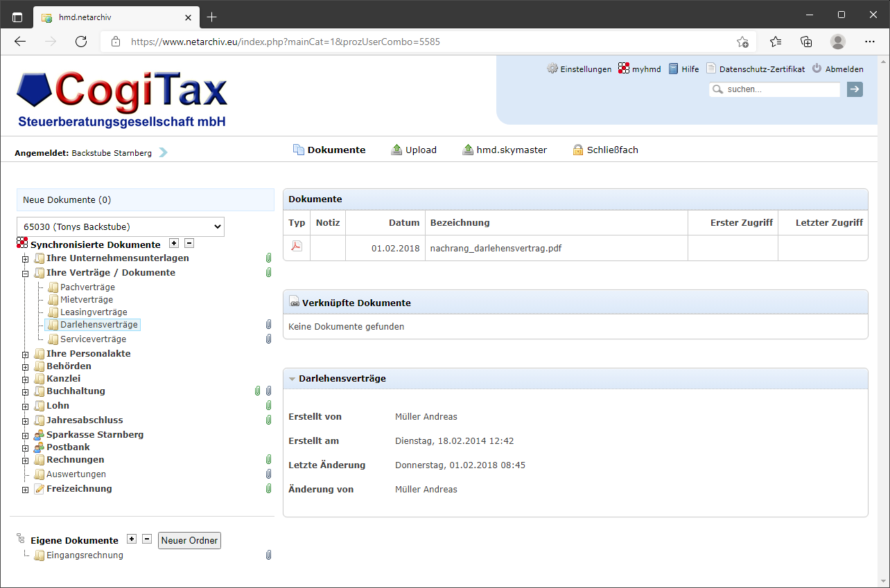The image size is (890, 588).
Task: Toggle the paperclip attachment on Serviceverträge
Action: point(268,339)
